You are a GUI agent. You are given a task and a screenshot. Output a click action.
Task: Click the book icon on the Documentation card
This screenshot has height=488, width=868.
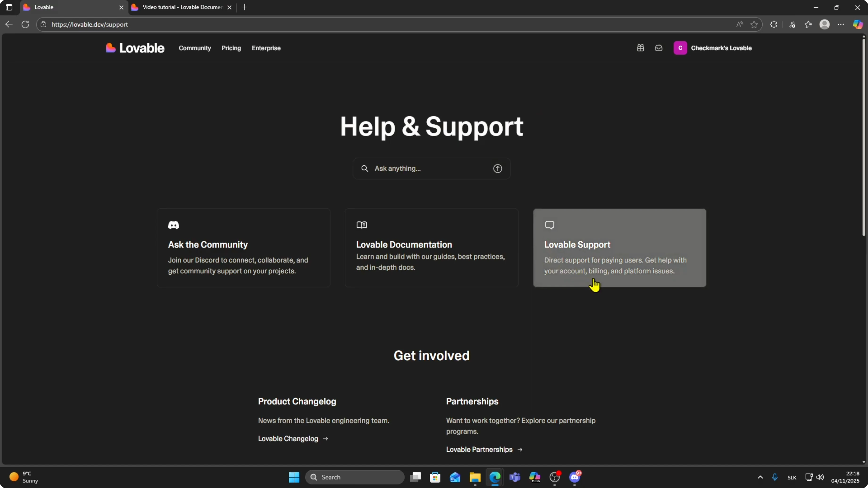[362, 225]
